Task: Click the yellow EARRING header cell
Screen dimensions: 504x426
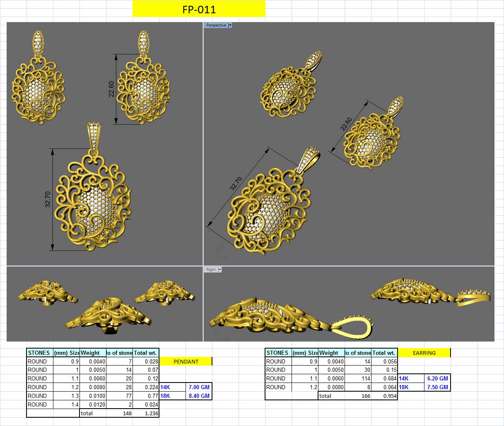Action: coord(424,353)
